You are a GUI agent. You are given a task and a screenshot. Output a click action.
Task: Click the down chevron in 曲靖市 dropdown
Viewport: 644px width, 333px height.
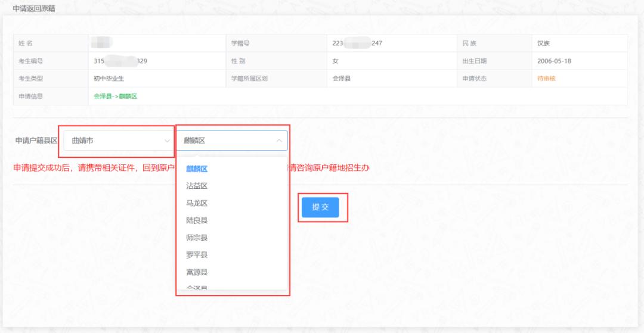(167, 141)
